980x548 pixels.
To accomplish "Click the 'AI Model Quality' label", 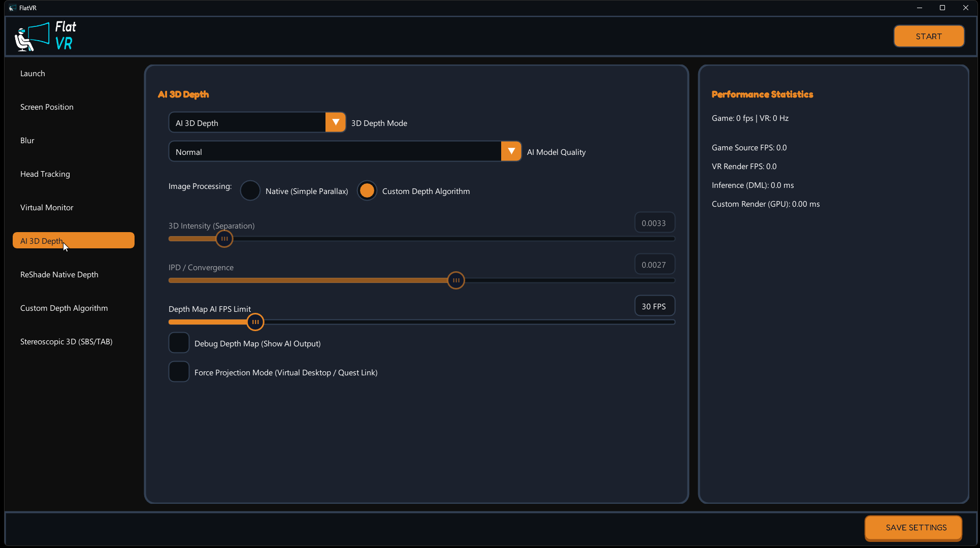I will coord(556,152).
